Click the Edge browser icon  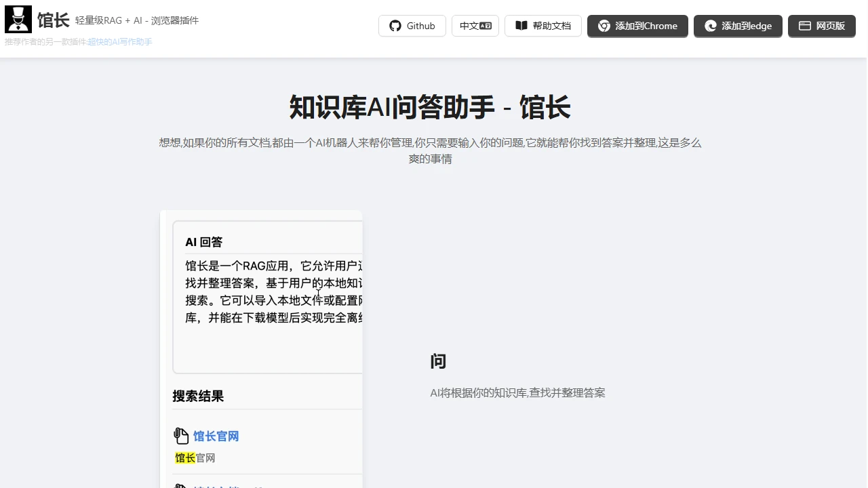(711, 26)
